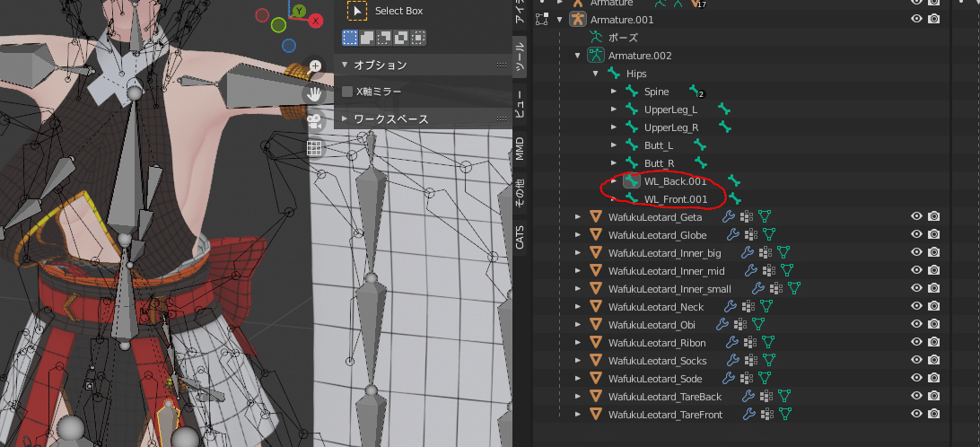This screenshot has width=980, height=447.
Task: Open the CATS sidebar tab
Action: pos(520,238)
